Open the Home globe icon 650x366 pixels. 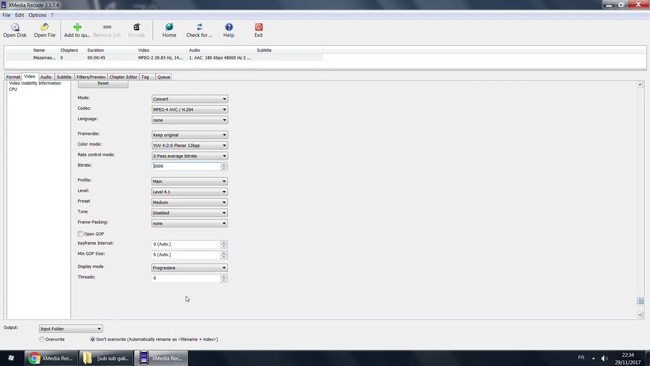169,30
